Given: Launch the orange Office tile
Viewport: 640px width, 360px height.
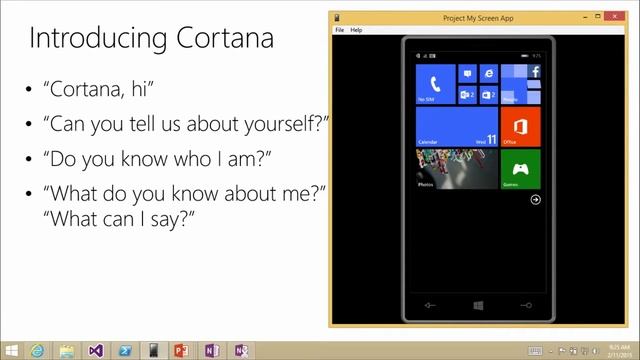Looking at the screenshot, I should click(x=521, y=127).
